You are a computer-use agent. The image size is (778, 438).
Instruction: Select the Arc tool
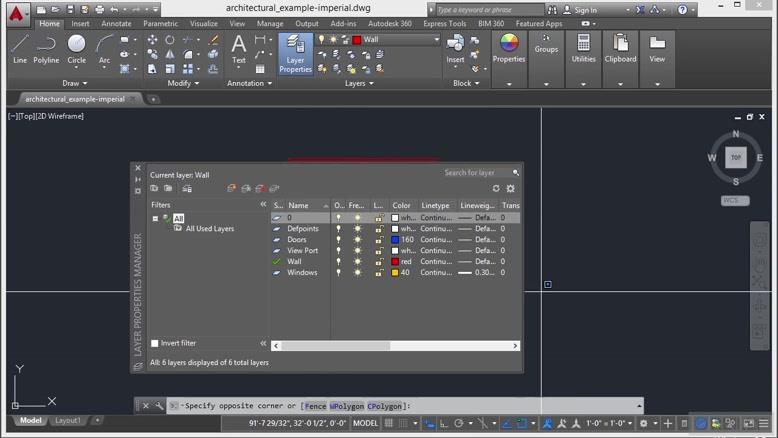(104, 49)
